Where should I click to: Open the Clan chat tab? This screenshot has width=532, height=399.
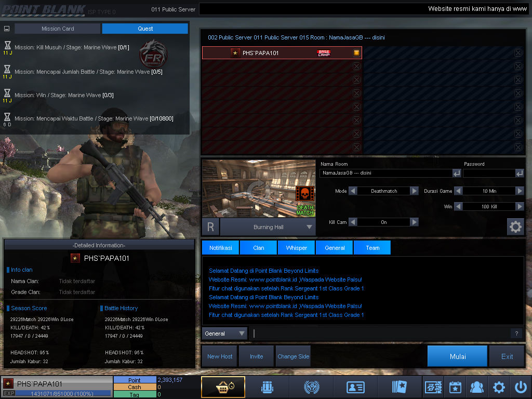click(x=259, y=248)
